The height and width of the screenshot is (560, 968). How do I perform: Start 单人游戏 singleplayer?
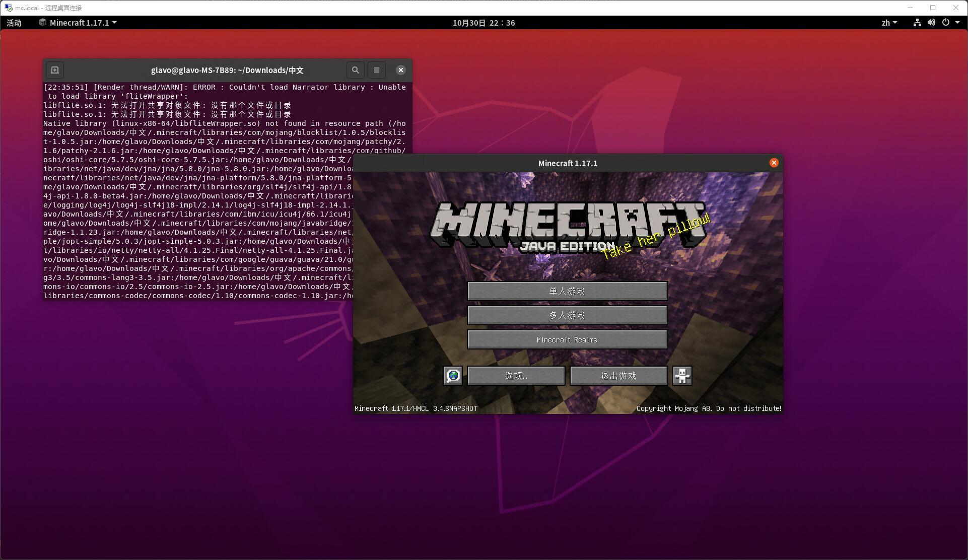coord(568,291)
